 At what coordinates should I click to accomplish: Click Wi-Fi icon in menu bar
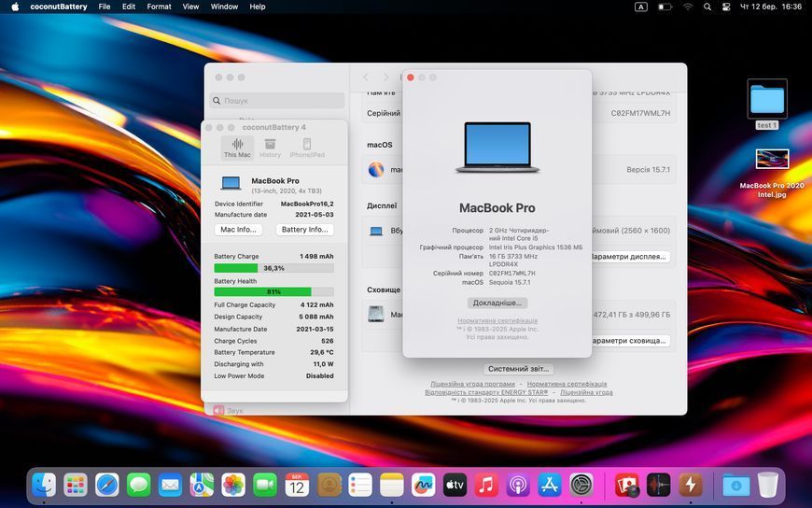(688, 7)
